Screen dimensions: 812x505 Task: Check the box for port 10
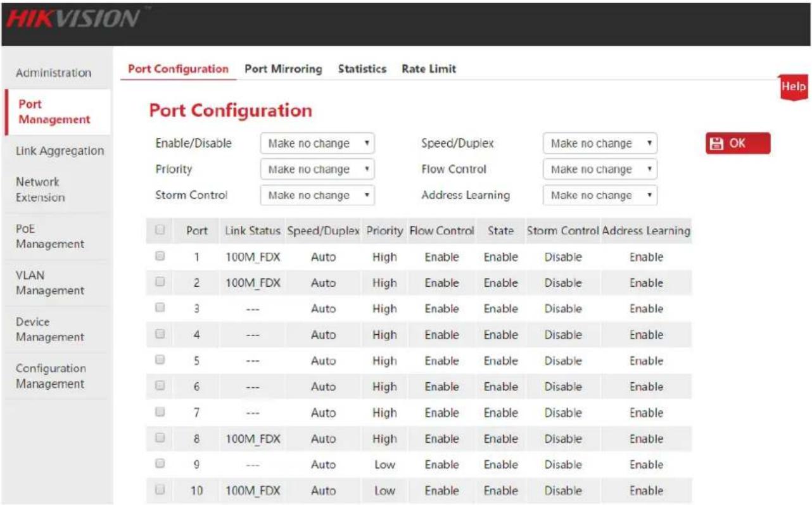tap(160, 490)
